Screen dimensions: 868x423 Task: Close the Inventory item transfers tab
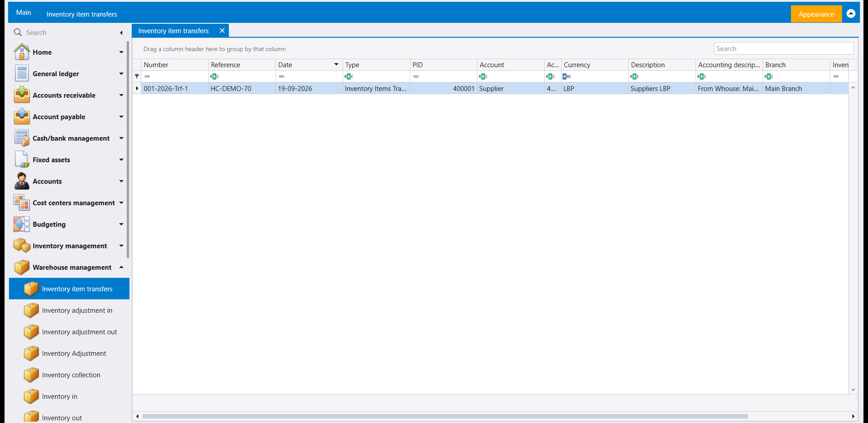pos(222,30)
